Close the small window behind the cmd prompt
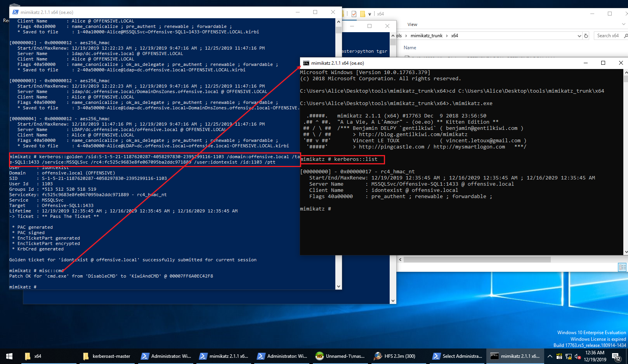The width and height of the screenshot is (628, 364). coord(387,26)
